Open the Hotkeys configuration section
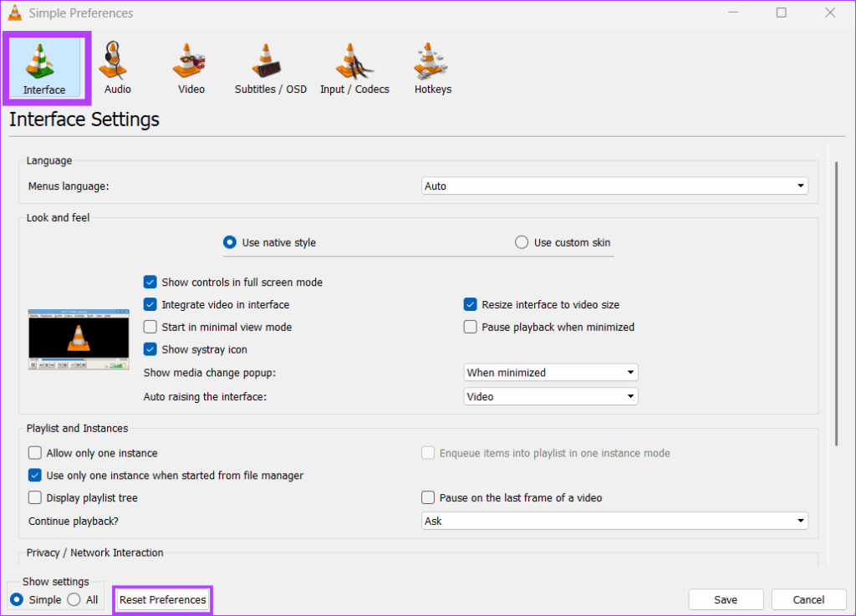The width and height of the screenshot is (856, 616). tap(432, 67)
